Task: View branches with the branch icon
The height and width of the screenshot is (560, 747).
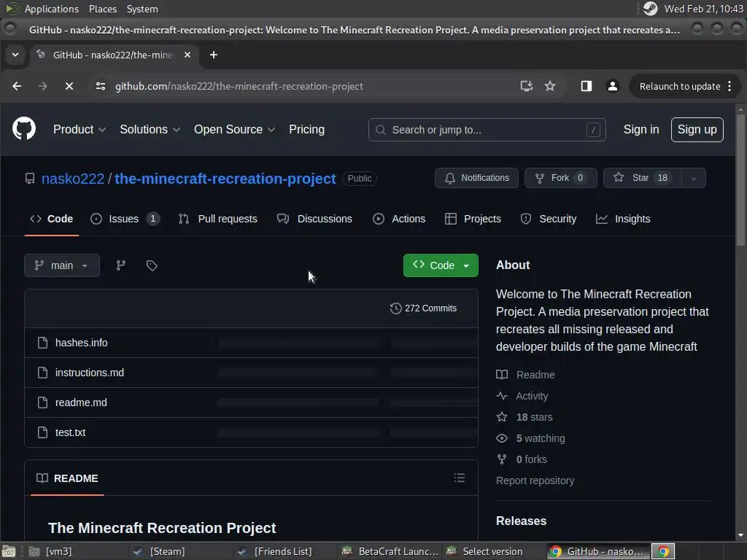Action: coord(121,265)
